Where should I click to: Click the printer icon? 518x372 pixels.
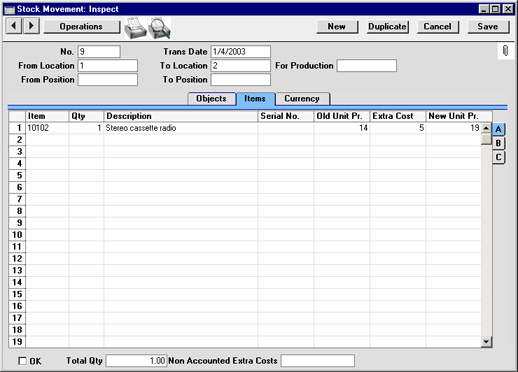[x=135, y=27]
